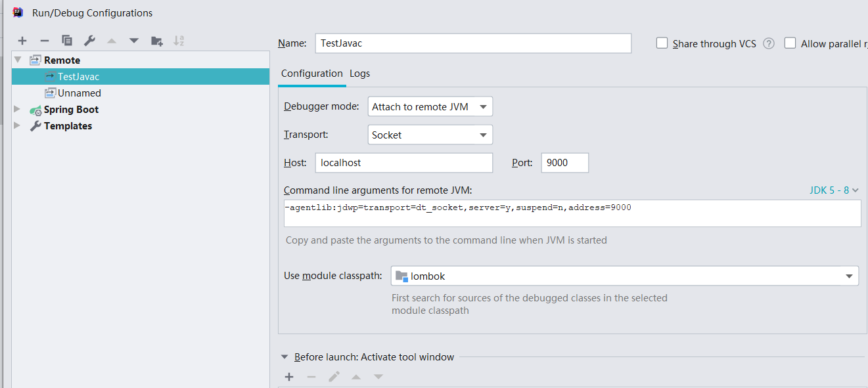Open the Use module classpath dropdown
The image size is (868, 388).
(624, 276)
